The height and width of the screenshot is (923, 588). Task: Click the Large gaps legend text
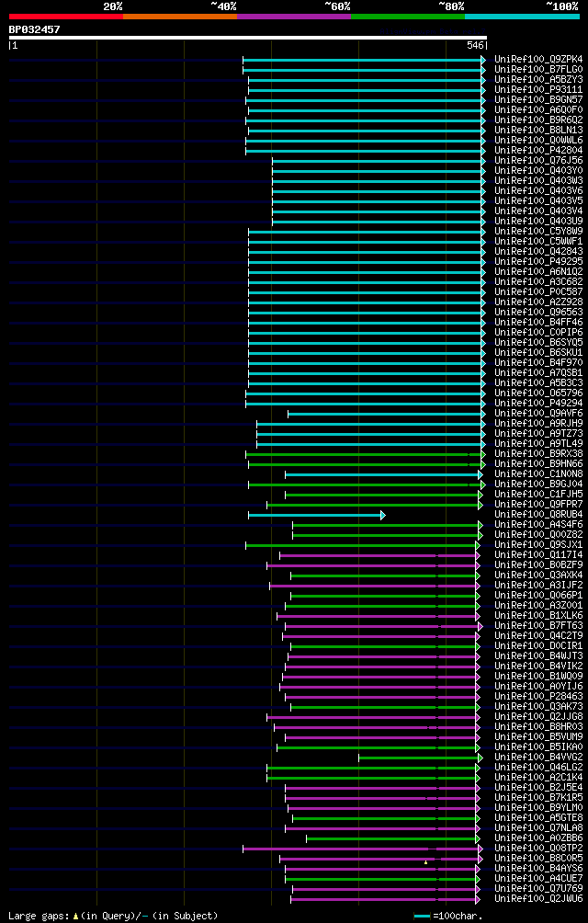pos(113,916)
